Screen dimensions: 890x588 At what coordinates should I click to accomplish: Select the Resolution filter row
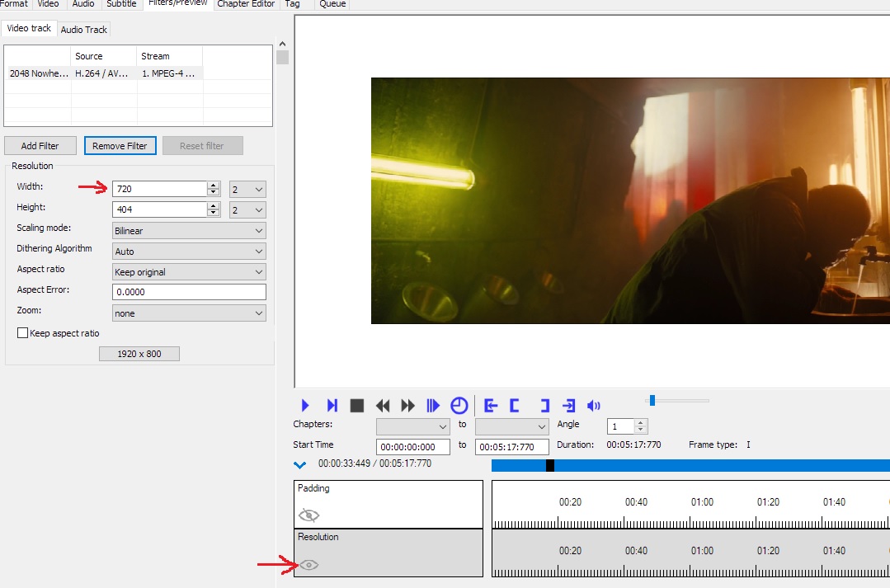pyautogui.click(x=388, y=553)
